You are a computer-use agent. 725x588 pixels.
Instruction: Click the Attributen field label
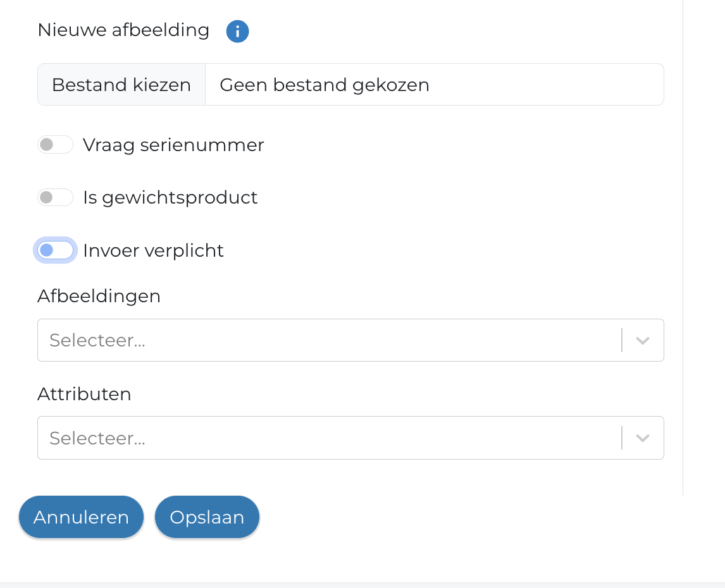(84, 394)
